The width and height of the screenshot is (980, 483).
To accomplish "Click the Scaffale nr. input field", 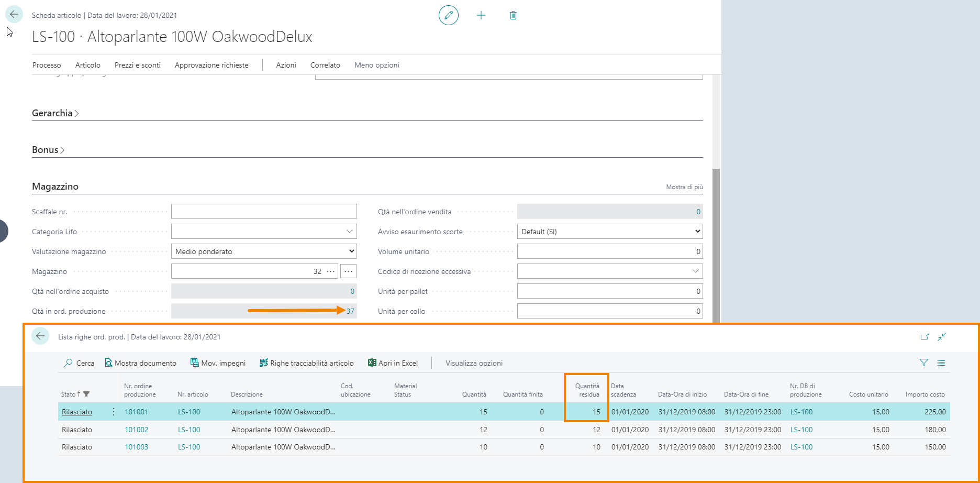I will tap(264, 212).
